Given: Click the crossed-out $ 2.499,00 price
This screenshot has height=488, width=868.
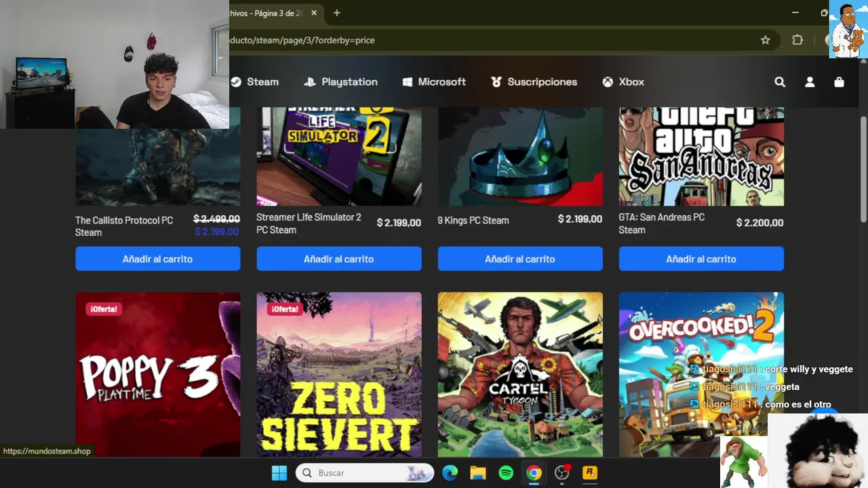Looking at the screenshot, I should tap(216, 219).
